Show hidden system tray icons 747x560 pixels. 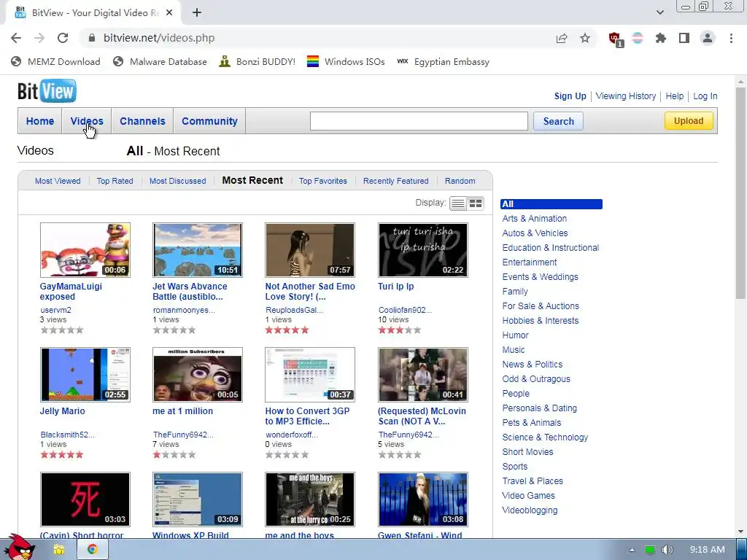pos(632,550)
